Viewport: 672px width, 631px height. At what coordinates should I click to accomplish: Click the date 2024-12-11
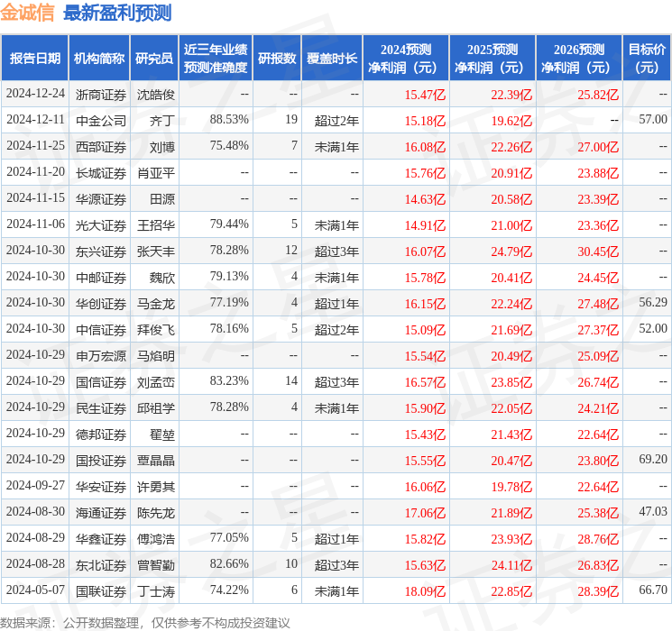(x=35, y=119)
